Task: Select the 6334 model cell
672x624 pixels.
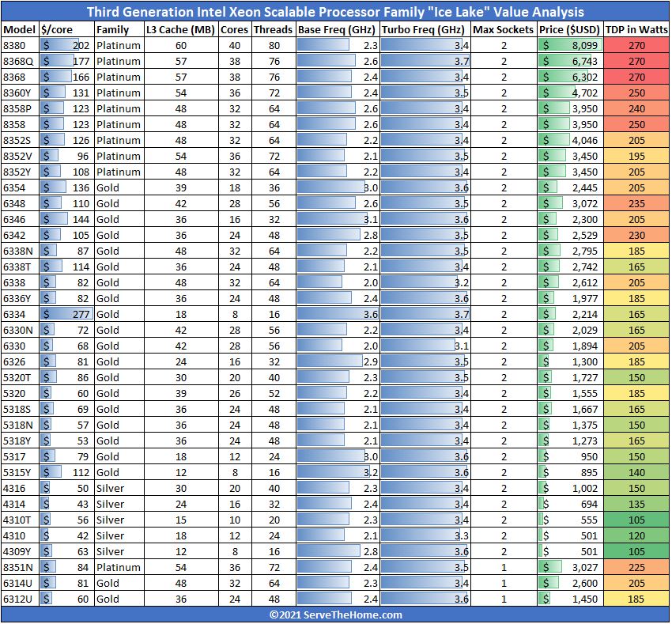Action: coord(20,314)
